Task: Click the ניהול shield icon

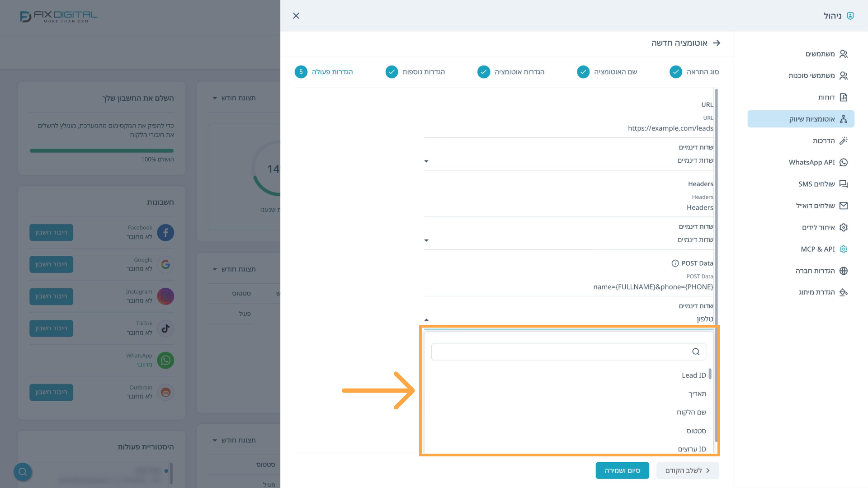Action: coord(850,16)
